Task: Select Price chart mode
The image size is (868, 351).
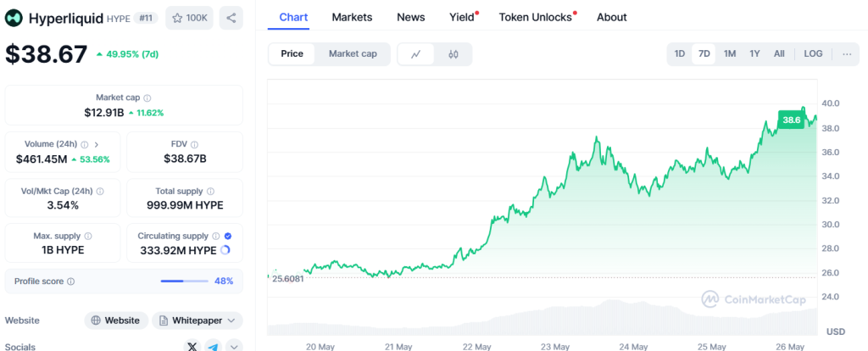Action: (292, 53)
